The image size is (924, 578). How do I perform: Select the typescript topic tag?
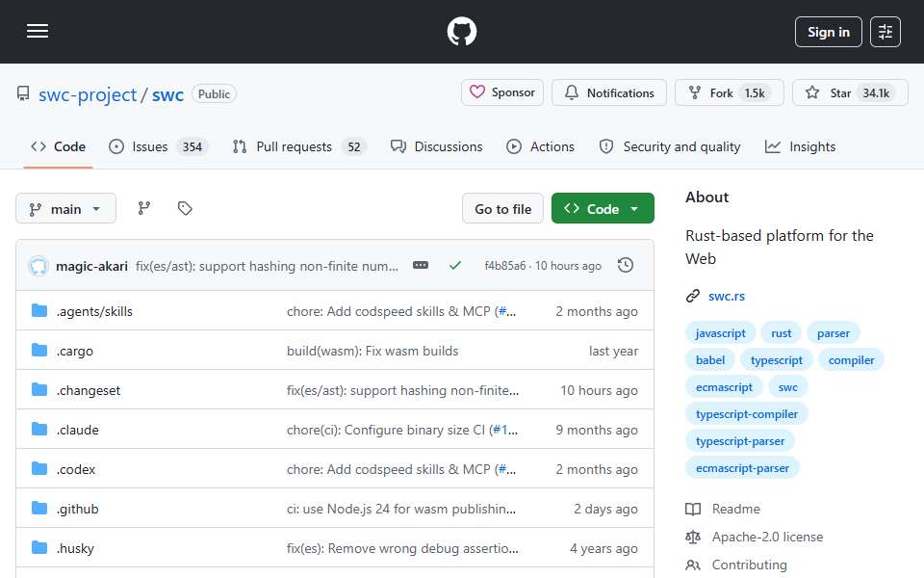tap(776, 360)
